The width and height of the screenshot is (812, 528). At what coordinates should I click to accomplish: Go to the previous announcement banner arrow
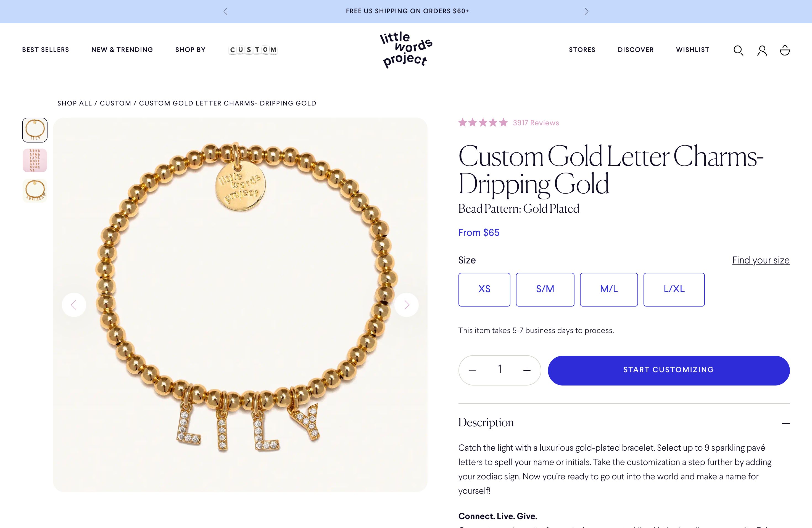[x=226, y=12]
